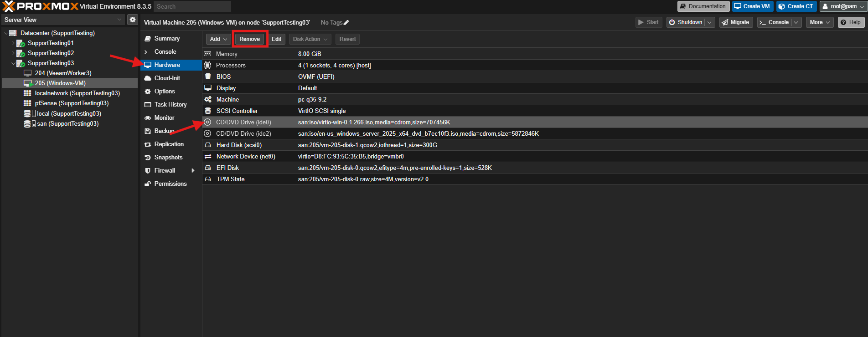Open the Console tab in sidebar
Image resolution: width=868 pixels, height=337 pixels.
pos(171,52)
